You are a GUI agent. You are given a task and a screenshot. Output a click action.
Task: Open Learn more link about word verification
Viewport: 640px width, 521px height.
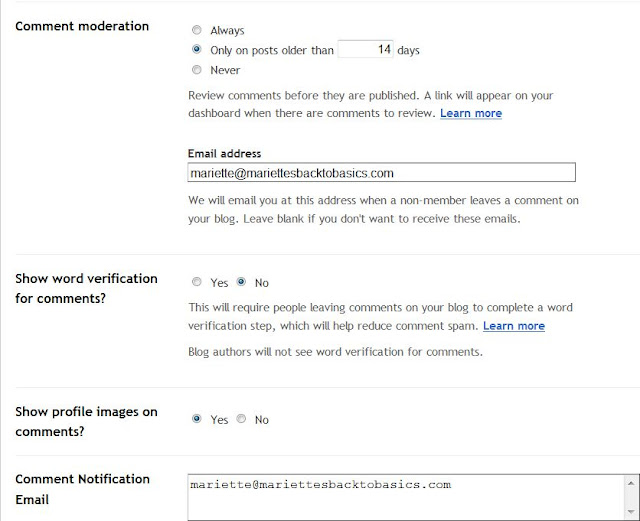[x=514, y=326]
